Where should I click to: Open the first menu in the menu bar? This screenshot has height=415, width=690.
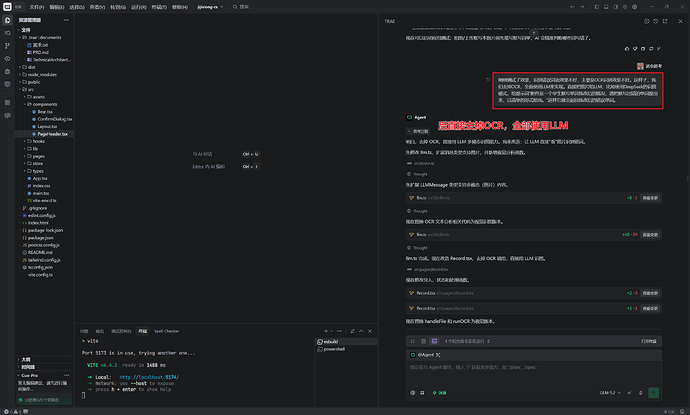[37, 7]
